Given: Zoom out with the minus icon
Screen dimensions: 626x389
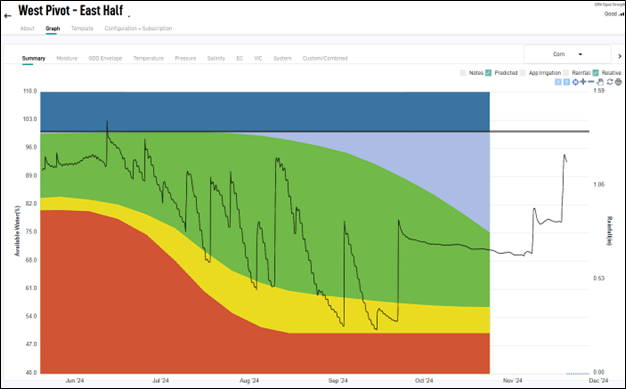Looking at the screenshot, I should [x=591, y=81].
